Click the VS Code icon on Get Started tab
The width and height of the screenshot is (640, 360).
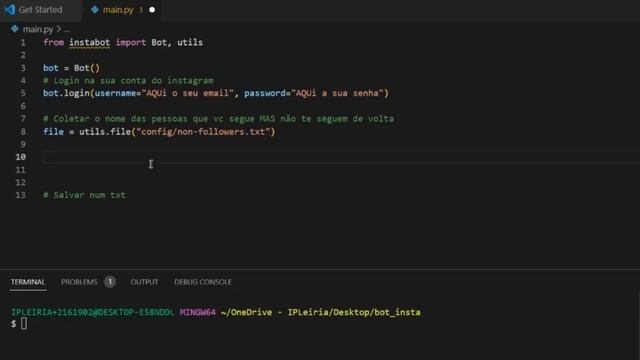pyautogui.click(x=9, y=9)
